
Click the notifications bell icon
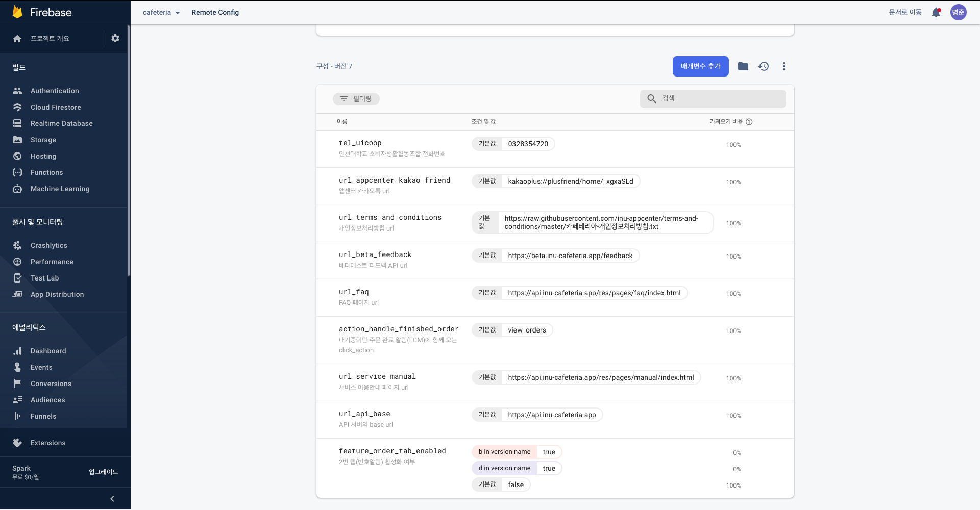click(936, 12)
